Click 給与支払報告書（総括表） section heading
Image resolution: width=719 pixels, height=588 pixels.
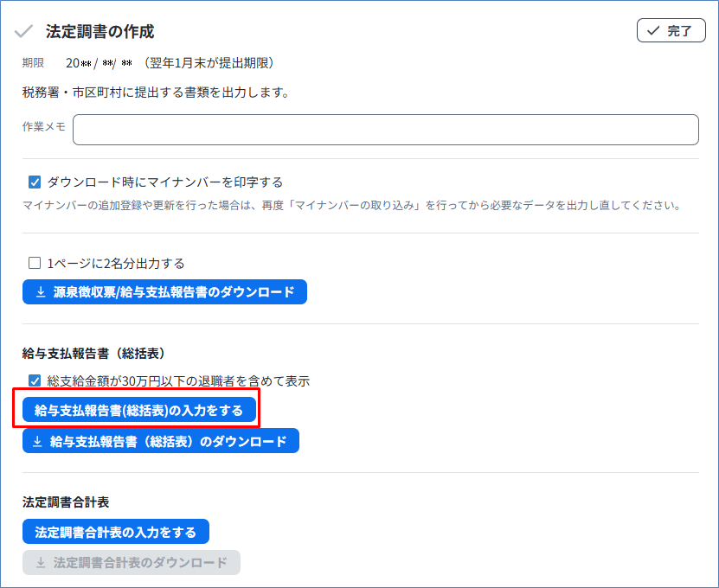click(93, 353)
